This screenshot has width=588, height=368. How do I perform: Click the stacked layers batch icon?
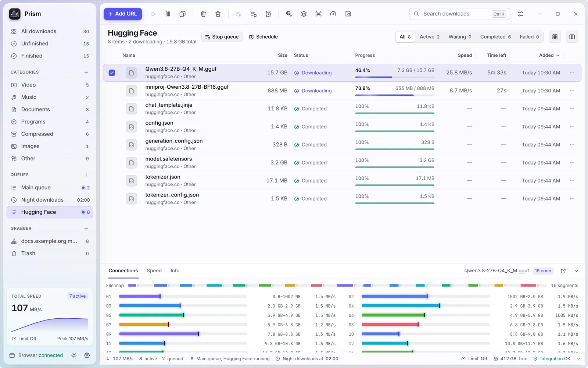pyautogui.click(x=304, y=14)
